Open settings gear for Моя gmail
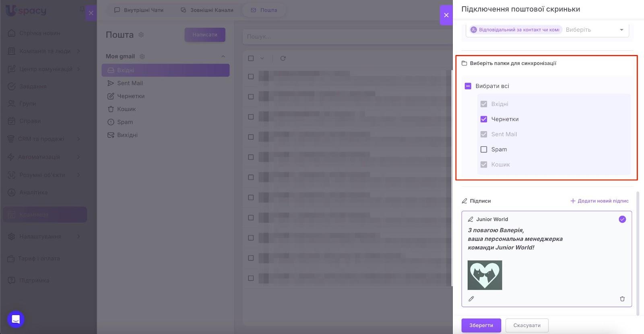Screen dimensions: 644x334 coord(142,56)
